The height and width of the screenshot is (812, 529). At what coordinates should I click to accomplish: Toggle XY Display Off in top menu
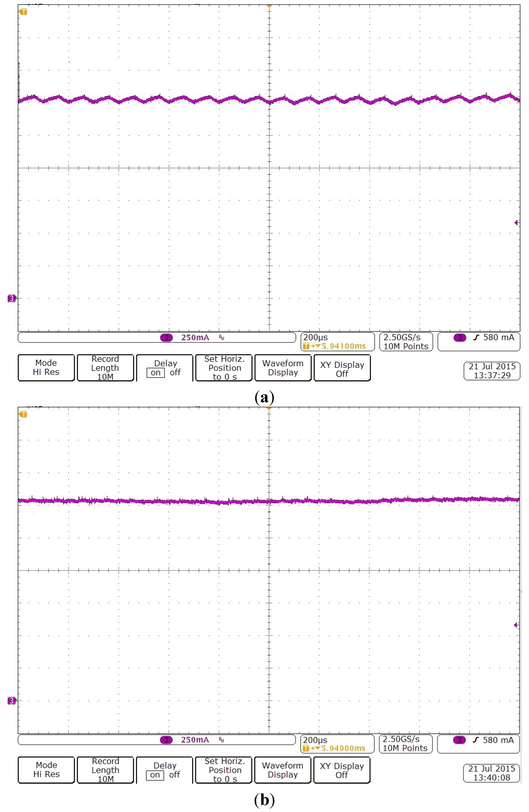click(342, 368)
